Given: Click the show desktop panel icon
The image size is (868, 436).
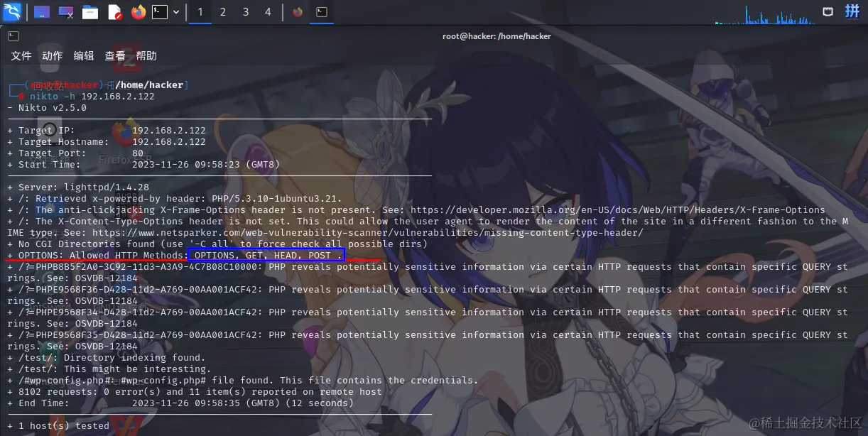Looking at the screenshot, I should [x=42, y=12].
